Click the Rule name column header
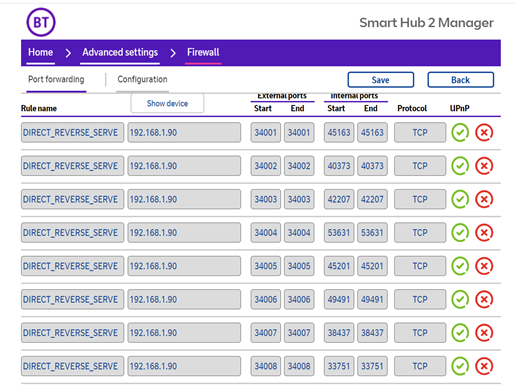Image resolution: width=515 pixels, height=389 pixels. click(x=39, y=108)
